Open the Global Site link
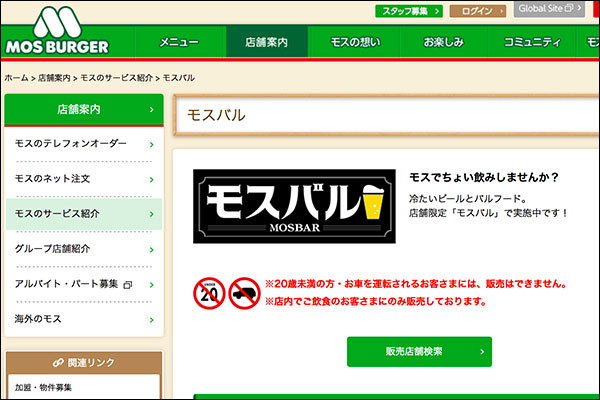Viewport: 600px width, 400px height. [549, 8]
